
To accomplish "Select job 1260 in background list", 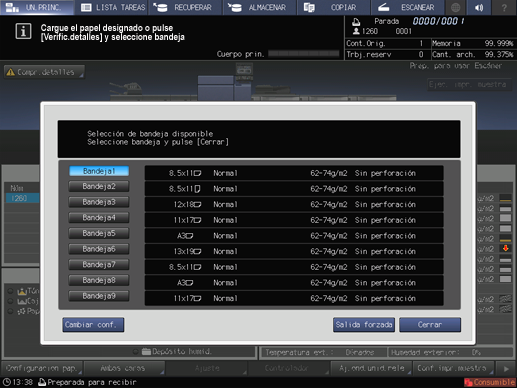I will [x=22, y=198].
